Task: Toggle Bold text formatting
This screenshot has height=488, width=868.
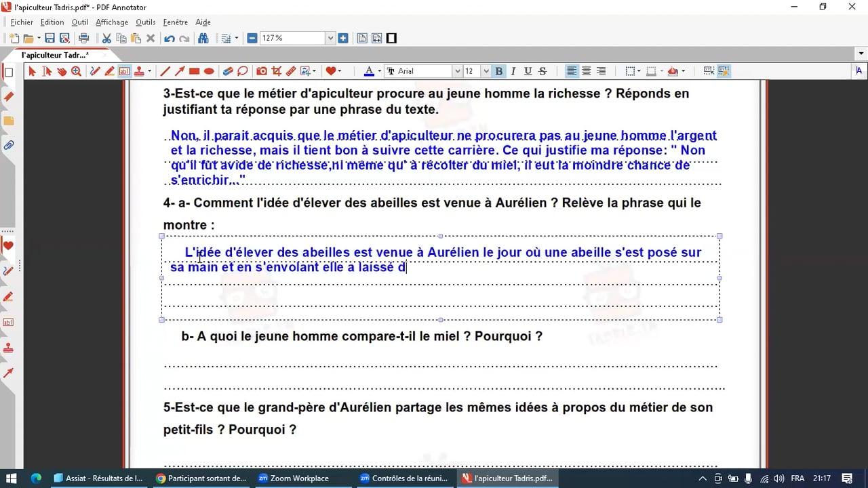Action: click(x=499, y=71)
